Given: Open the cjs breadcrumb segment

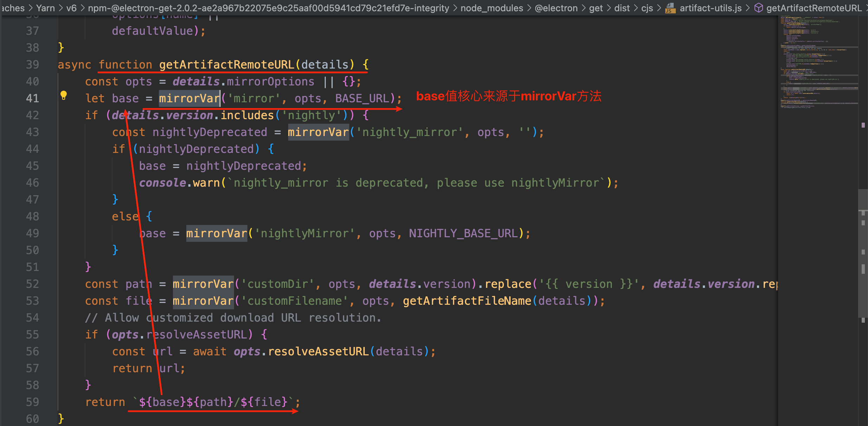Looking at the screenshot, I should (647, 8).
